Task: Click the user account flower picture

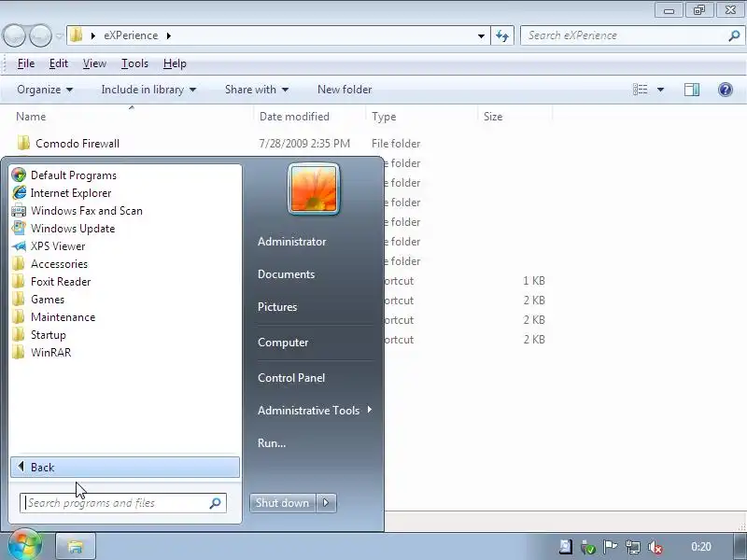Action: point(314,189)
